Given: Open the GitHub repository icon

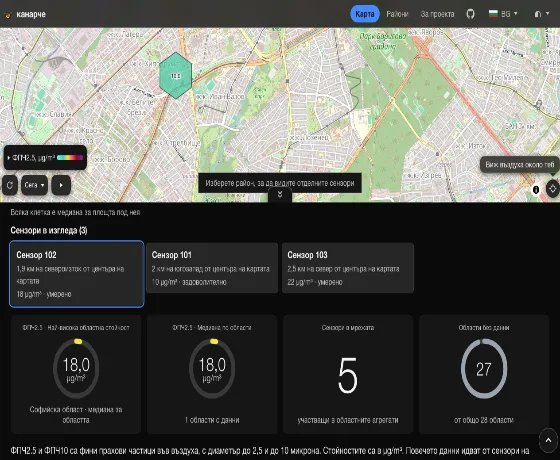Looking at the screenshot, I should coord(470,14).
